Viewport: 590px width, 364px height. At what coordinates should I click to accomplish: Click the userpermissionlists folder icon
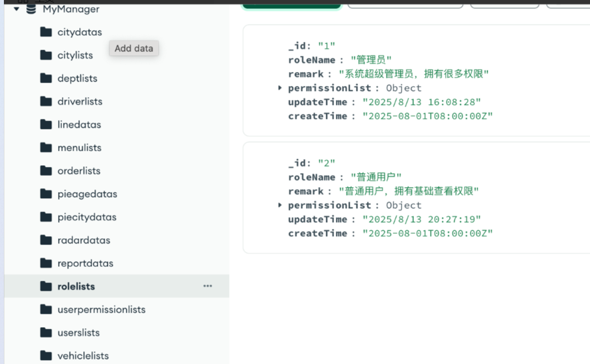46,309
